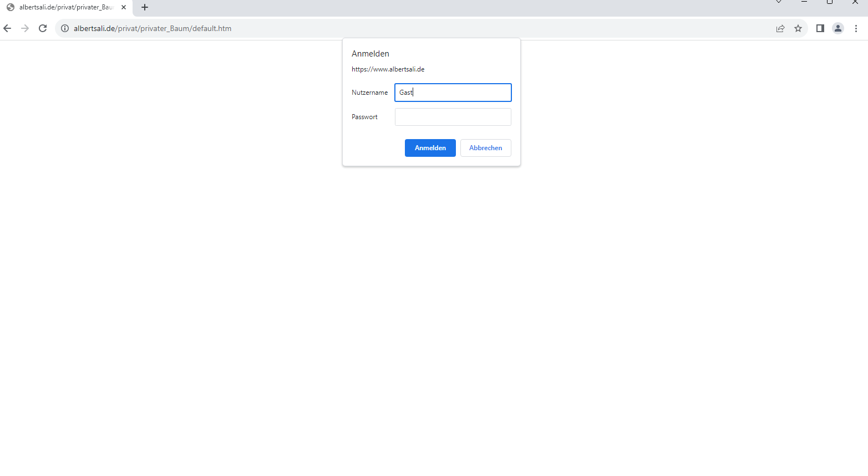
Task: Cancel login with Abbrechen button
Action: click(485, 148)
